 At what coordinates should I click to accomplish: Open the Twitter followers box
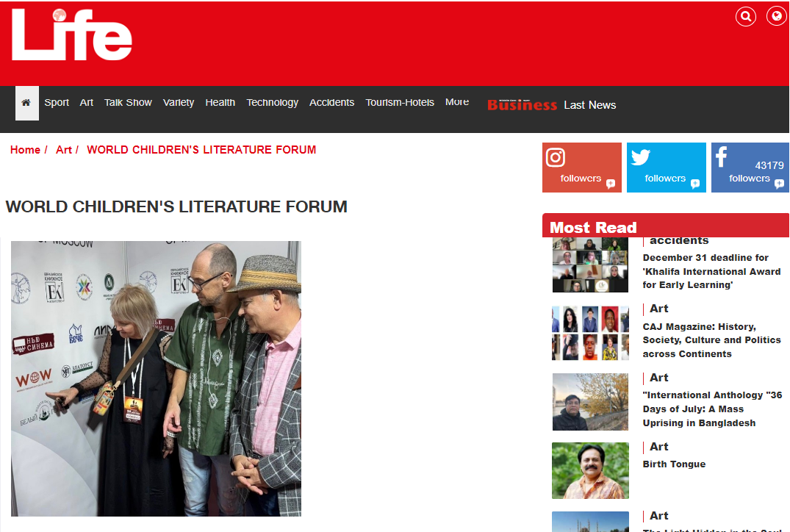(666, 168)
